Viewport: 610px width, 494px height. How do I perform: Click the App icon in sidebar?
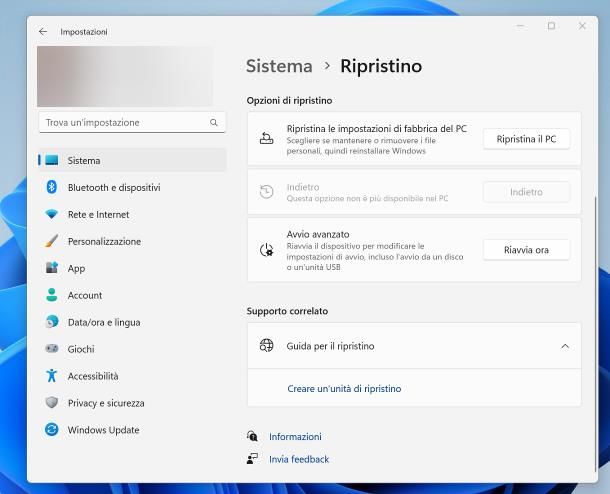(51, 268)
